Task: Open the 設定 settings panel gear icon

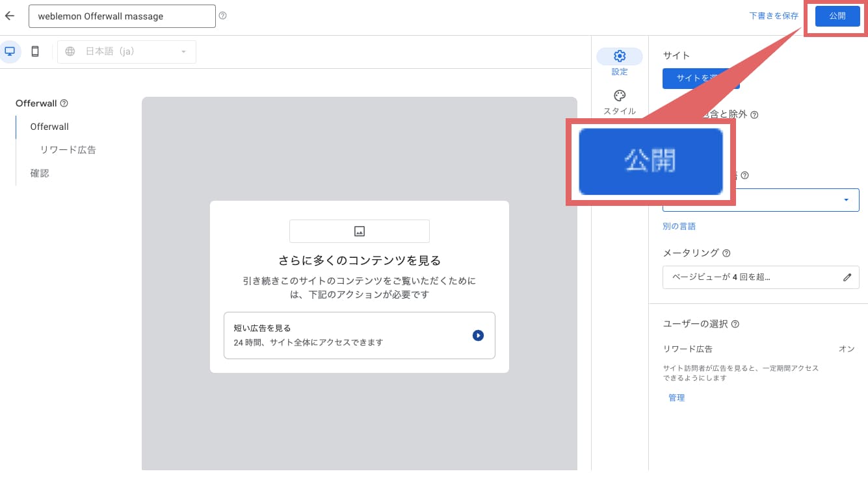Action: click(x=620, y=56)
